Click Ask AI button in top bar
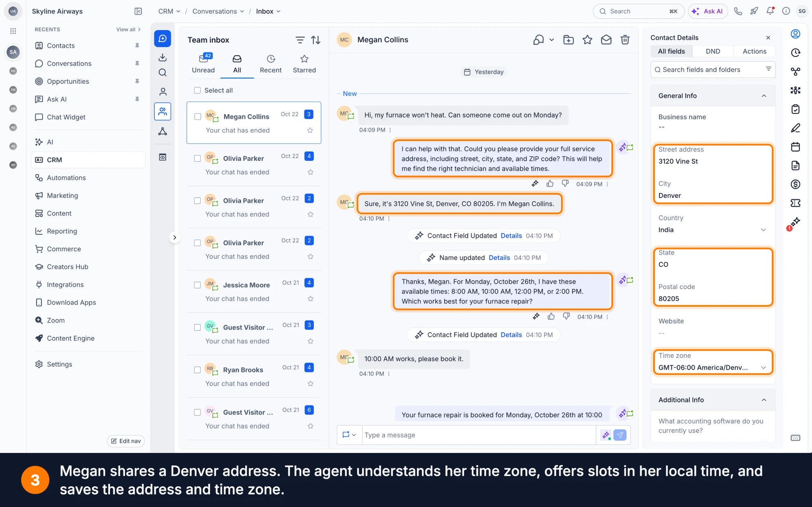The width and height of the screenshot is (812, 507). (708, 11)
